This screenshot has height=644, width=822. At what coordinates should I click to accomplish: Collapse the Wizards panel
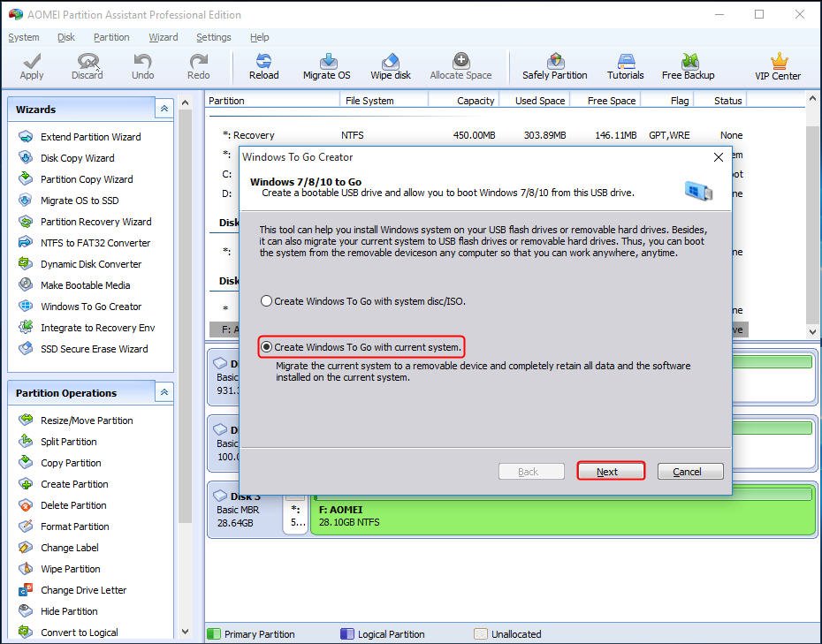pyautogui.click(x=164, y=109)
